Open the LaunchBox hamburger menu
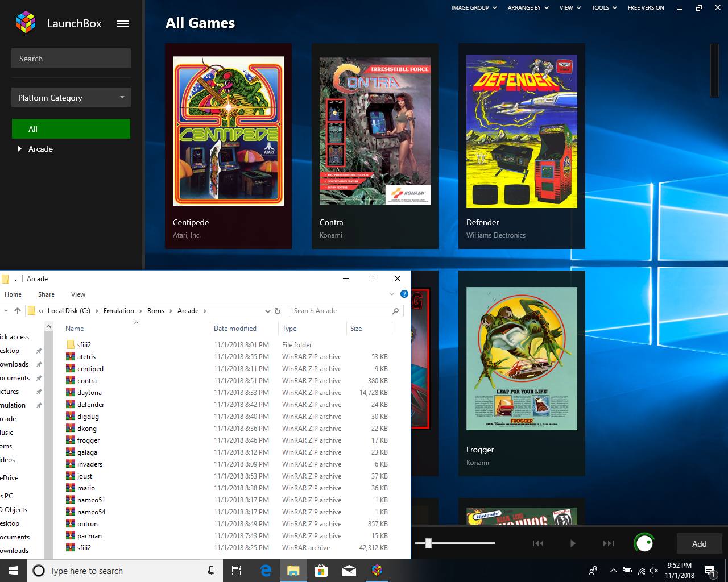Viewport: 728px width, 582px height. point(123,24)
